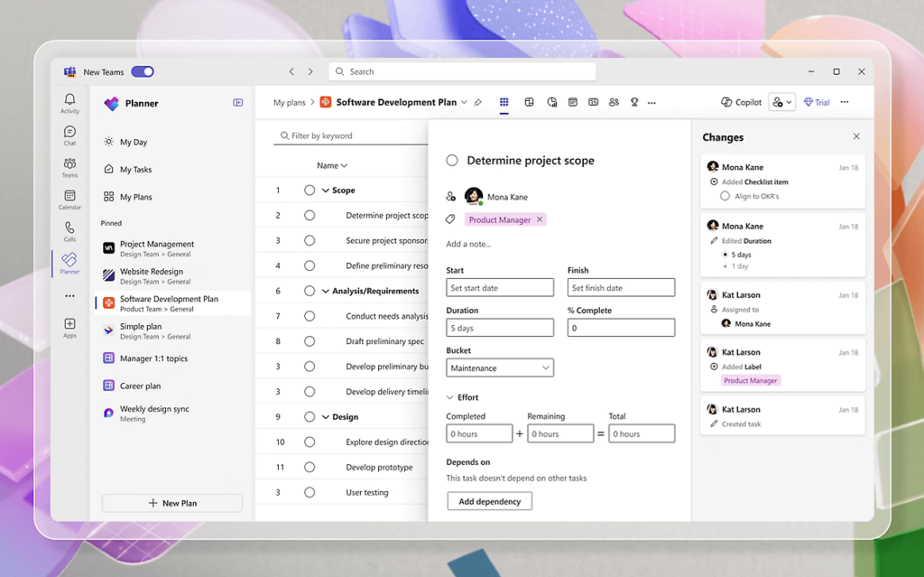The width and height of the screenshot is (924, 577).
Task: Click My plans breadcrumb link
Action: pyautogui.click(x=290, y=103)
